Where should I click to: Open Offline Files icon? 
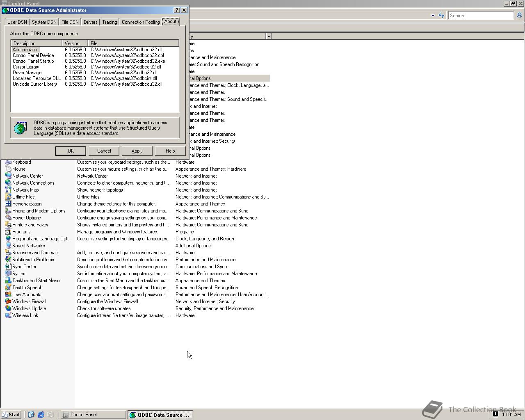(x=8, y=197)
